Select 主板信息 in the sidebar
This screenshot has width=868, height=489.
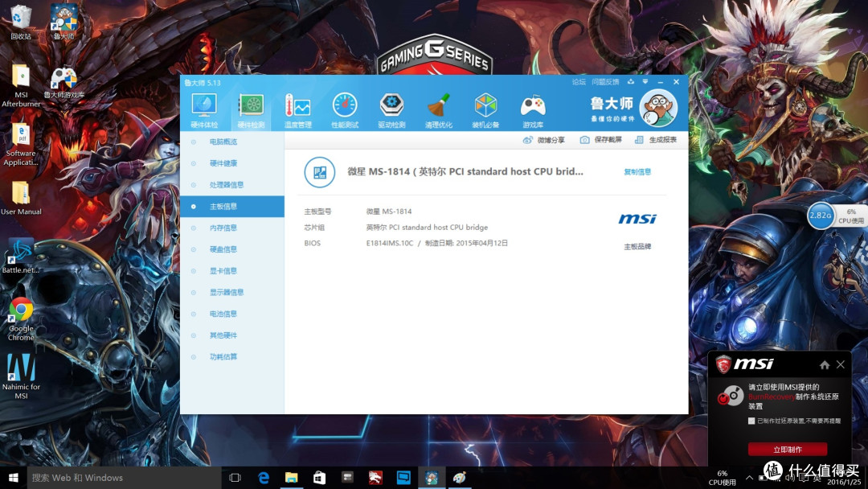point(232,207)
